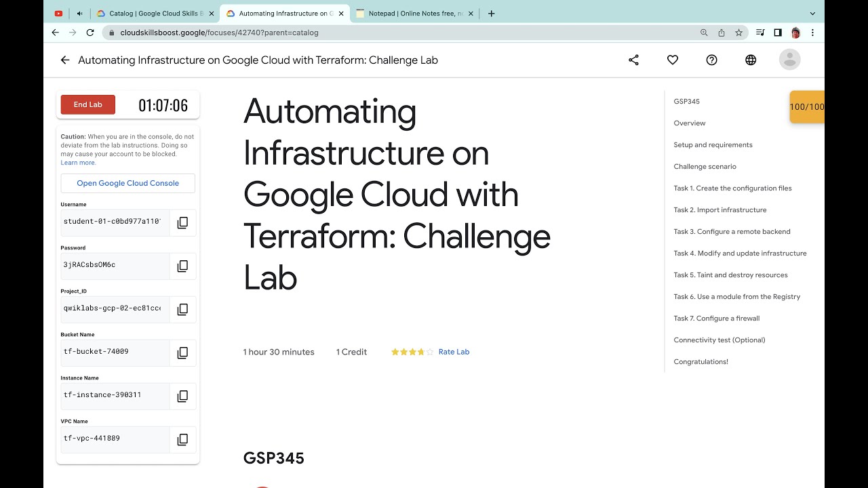Image resolution: width=868 pixels, height=488 pixels.
Task: Copy the Username value
Action: tap(182, 223)
